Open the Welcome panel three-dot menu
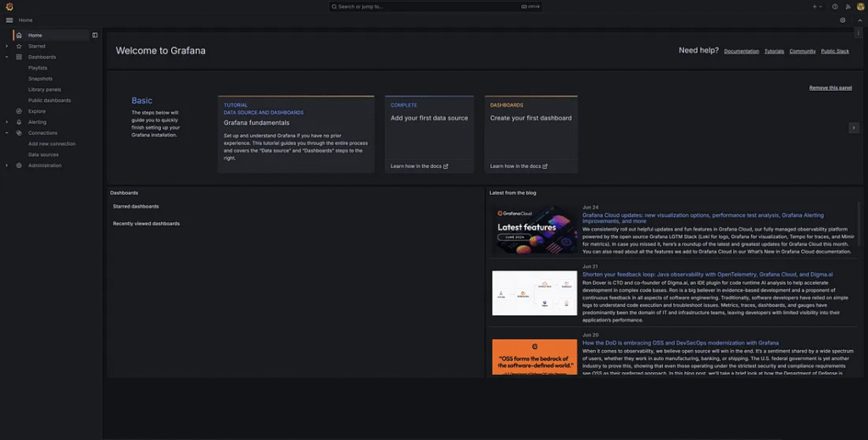This screenshot has width=868, height=440. pyautogui.click(x=858, y=33)
